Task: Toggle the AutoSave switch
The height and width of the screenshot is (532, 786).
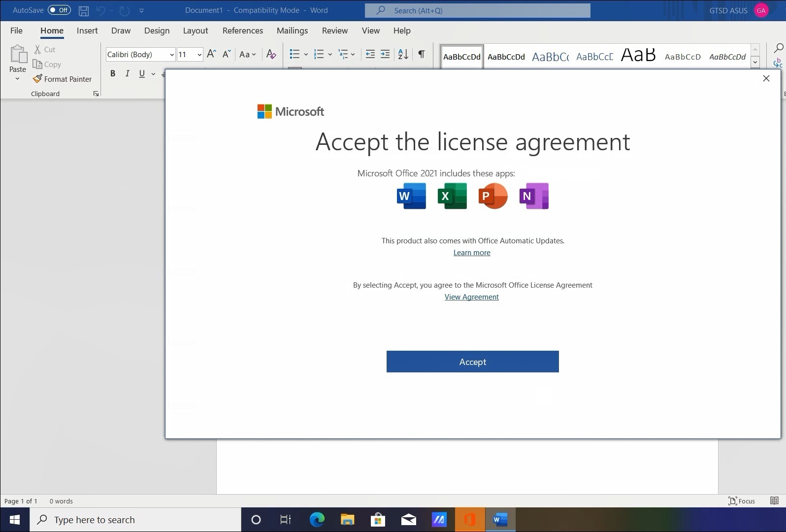Action: pyautogui.click(x=59, y=10)
